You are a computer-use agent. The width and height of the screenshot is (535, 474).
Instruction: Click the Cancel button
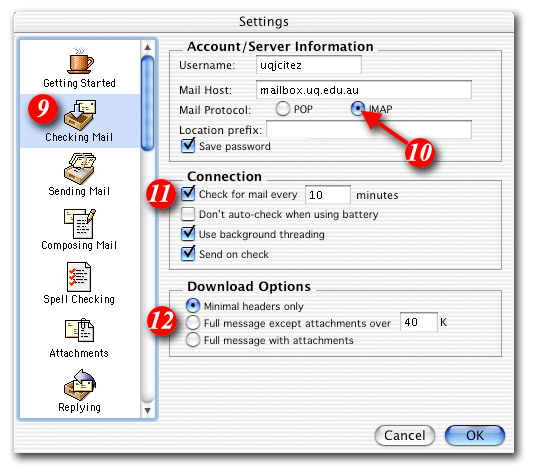pos(405,435)
